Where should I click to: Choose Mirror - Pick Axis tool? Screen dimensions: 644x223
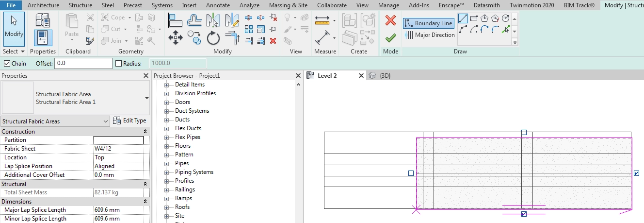tap(213, 20)
